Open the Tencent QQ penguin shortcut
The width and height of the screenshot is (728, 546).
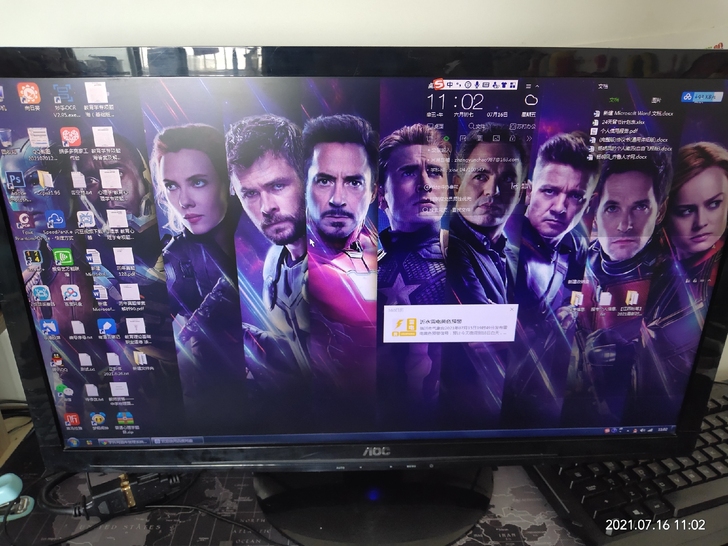(57, 359)
